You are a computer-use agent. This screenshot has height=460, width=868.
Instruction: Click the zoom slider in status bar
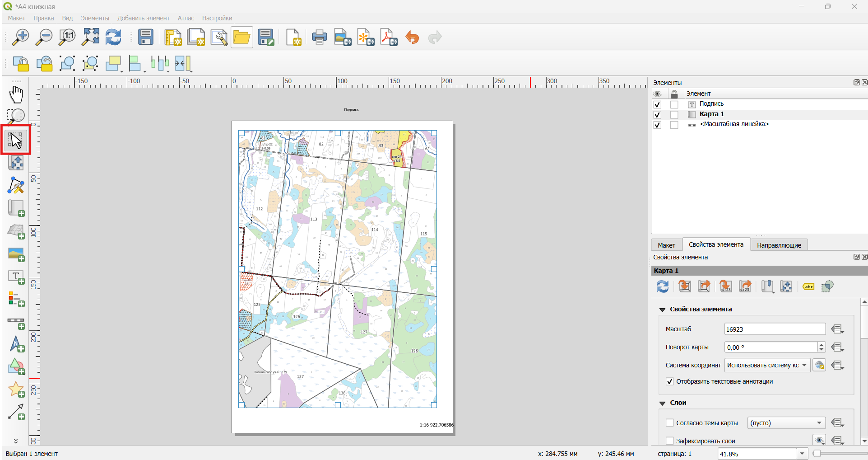tap(840, 454)
